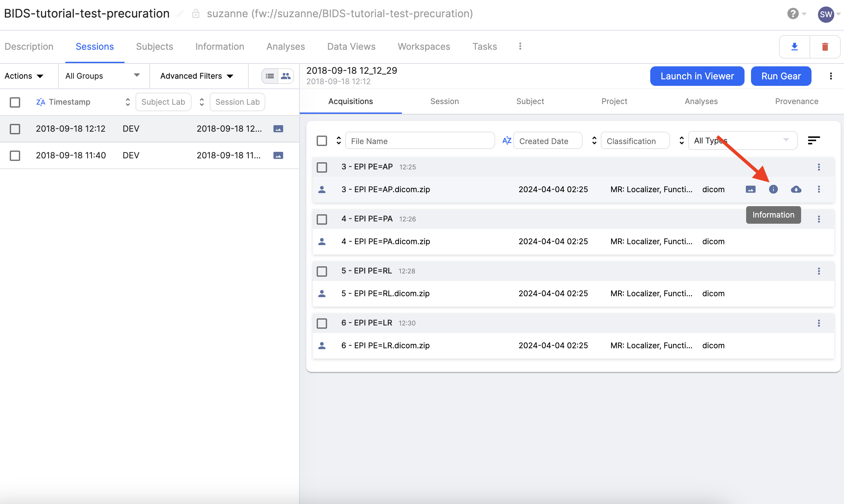Click the File Name filter field
This screenshot has width=844, height=504.
pyautogui.click(x=420, y=140)
